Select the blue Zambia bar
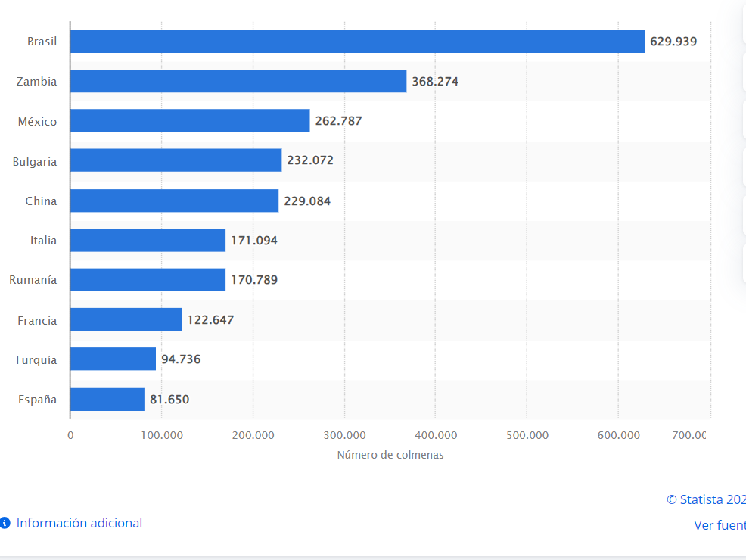This screenshot has height=560, width=746. tap(238, 81)
